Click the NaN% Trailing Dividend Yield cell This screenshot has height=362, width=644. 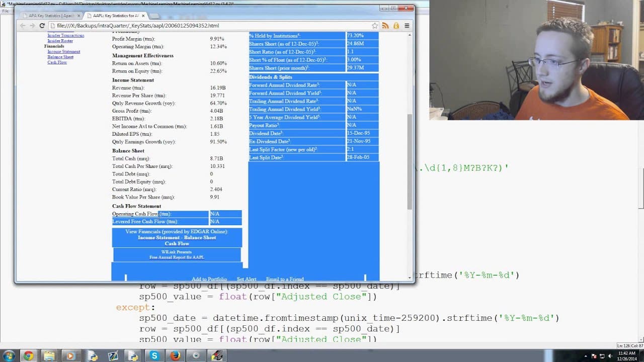tap(362, 109)
